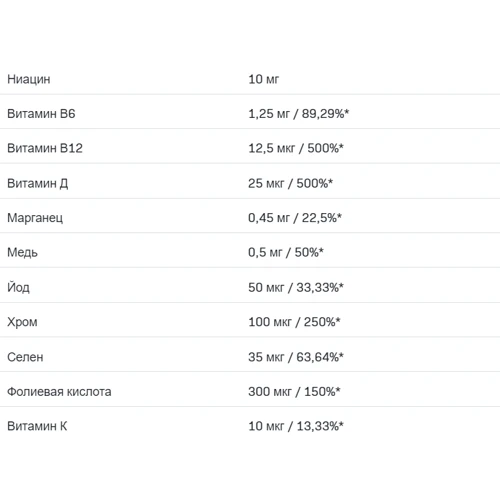Select the 10 мг niacin value

[x=263, y=79]
